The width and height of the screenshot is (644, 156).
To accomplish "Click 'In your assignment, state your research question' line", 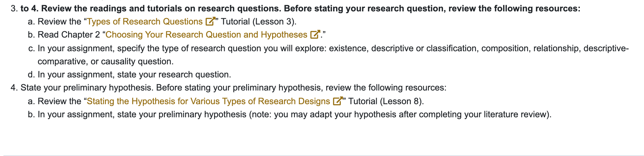I will pos(134,75).
